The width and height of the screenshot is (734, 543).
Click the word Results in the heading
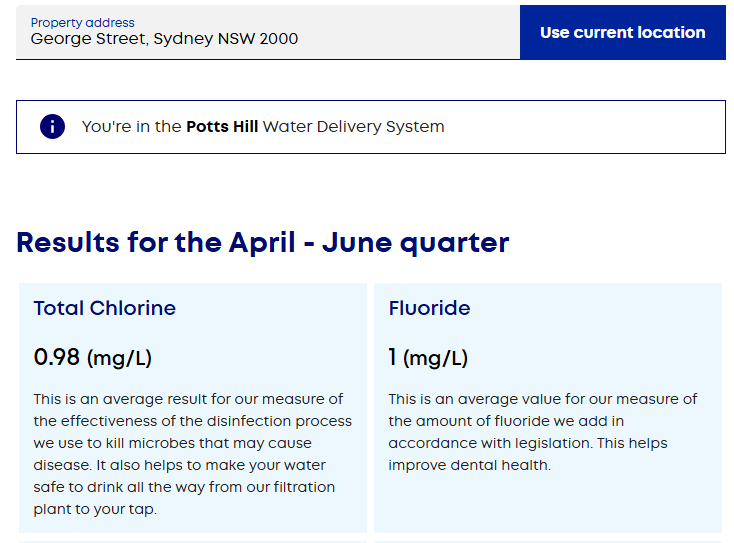pyautogui.click(x=68, y=242)
